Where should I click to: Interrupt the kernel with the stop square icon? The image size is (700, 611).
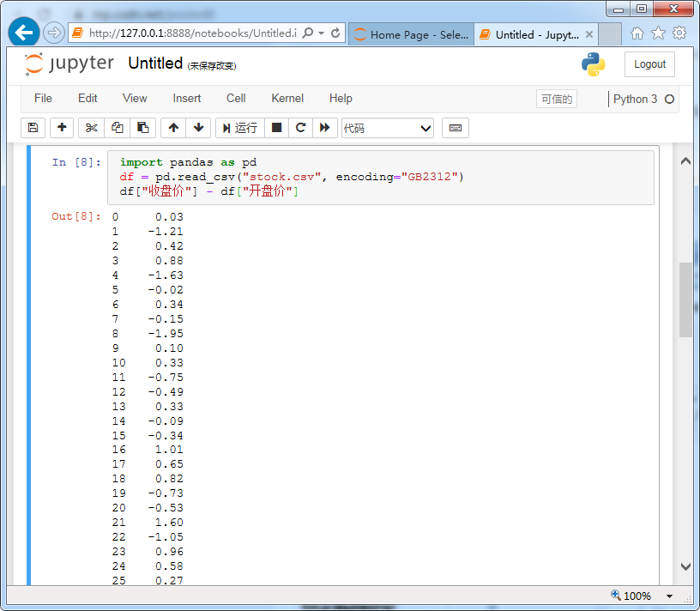(277, 128)
